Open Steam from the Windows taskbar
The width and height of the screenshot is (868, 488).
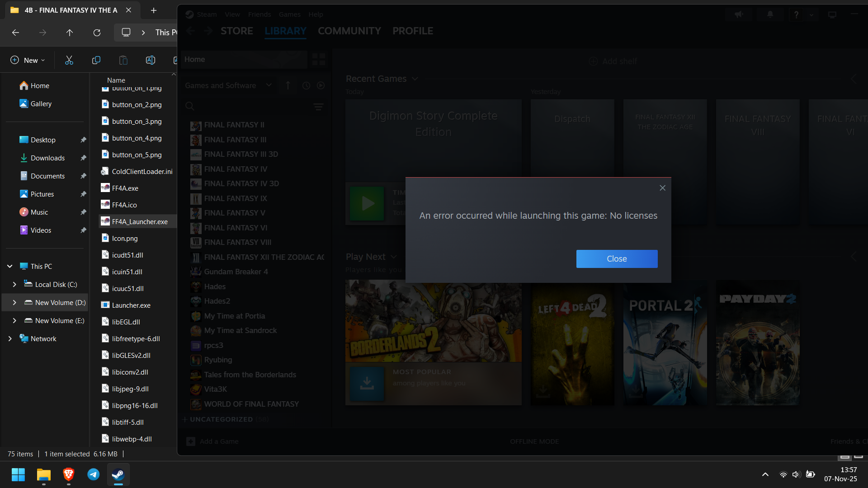(118, 474)
